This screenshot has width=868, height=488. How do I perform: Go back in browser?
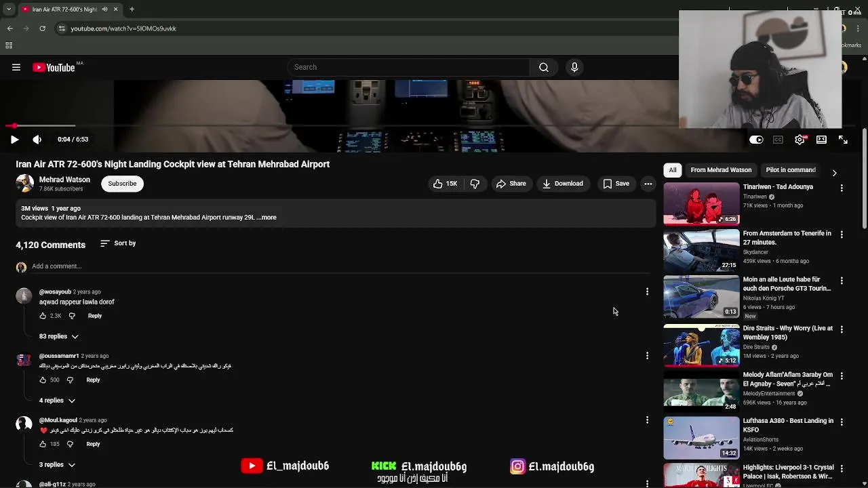coord(10,28)
